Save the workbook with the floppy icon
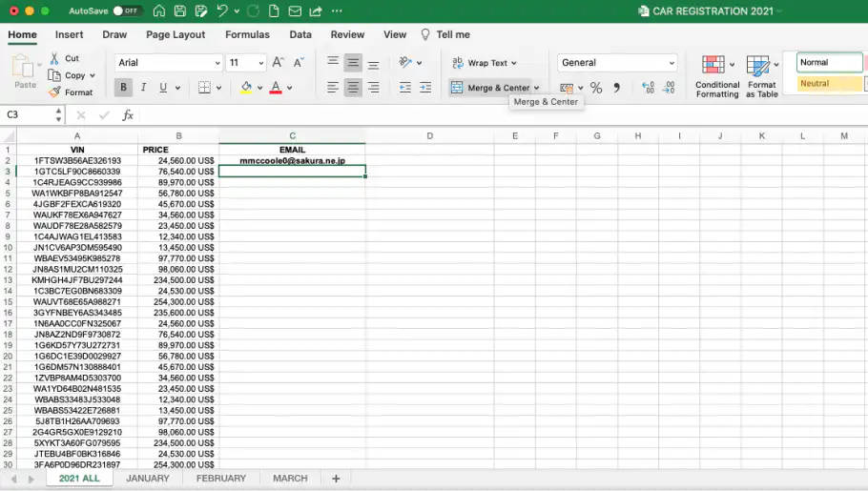The height and width of the screenshot is (491, 868). click(180, 10)
